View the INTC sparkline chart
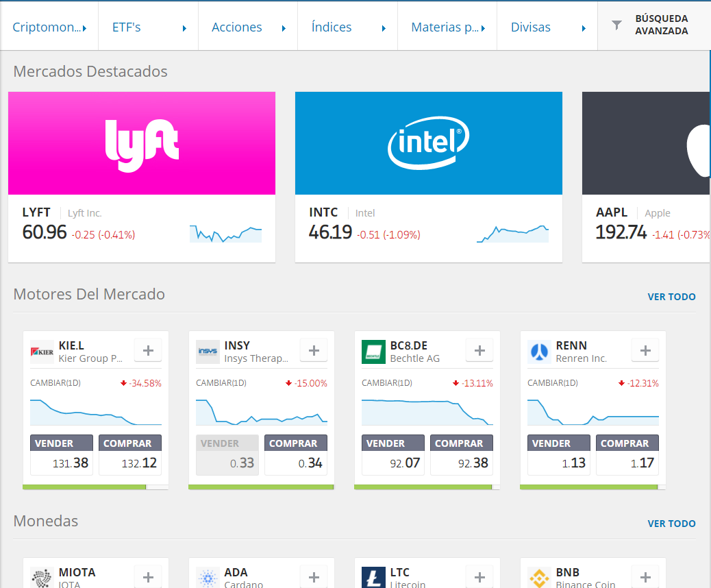Screen dimensions: 711x588 pyautogui.click(x=513, y=234)
